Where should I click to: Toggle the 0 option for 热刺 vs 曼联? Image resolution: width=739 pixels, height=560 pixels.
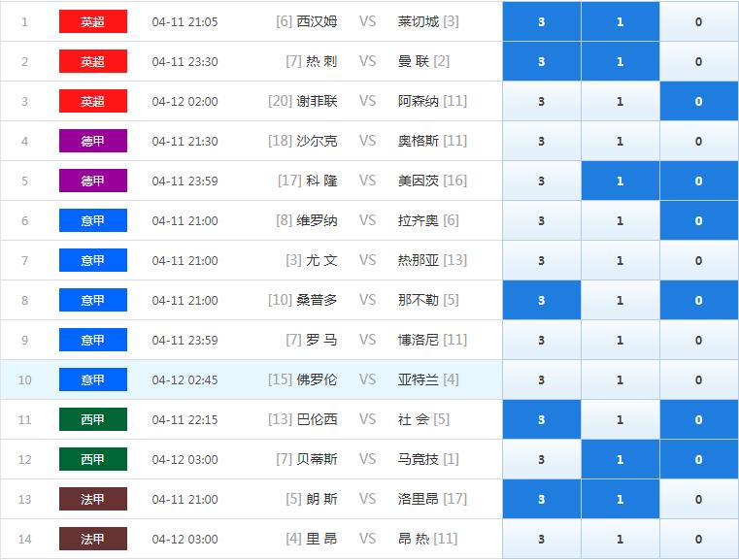[699, 61]
